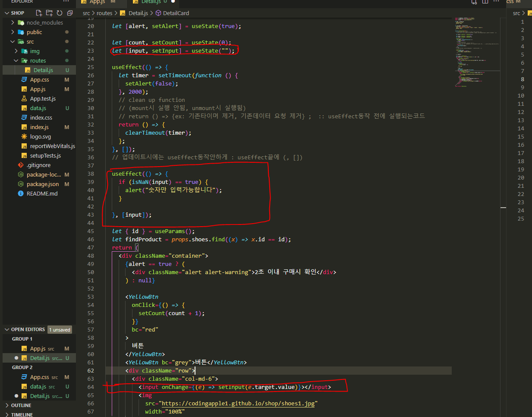The height and width of the screenshot is (417, 532).
Task: Split the editor to the right
Action: (485, 2)
